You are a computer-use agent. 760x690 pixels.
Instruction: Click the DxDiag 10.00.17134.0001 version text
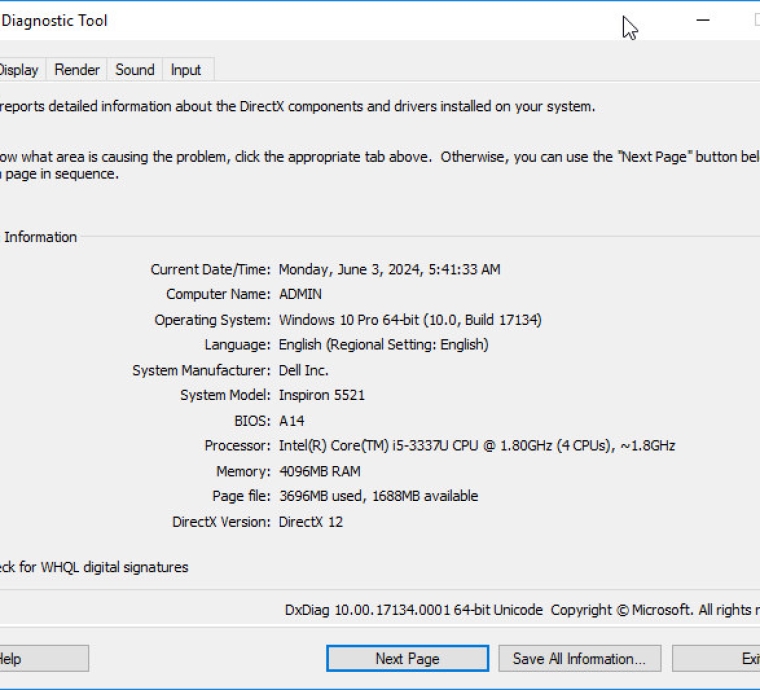413,610
